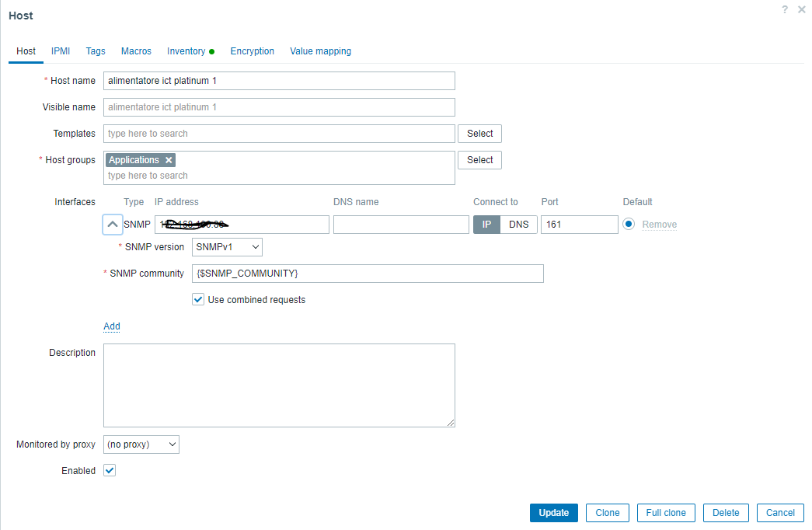Click into the Description text area
The width and height of the screenshot is (812, 530).
(x=279, y=385)
